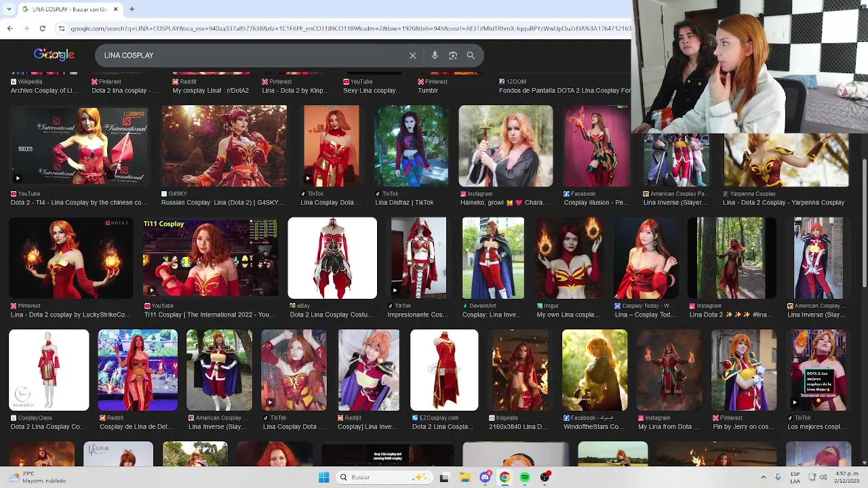
Task: Open Cosplay Today Lina thumbnail
Action: [x=646, y=258]
